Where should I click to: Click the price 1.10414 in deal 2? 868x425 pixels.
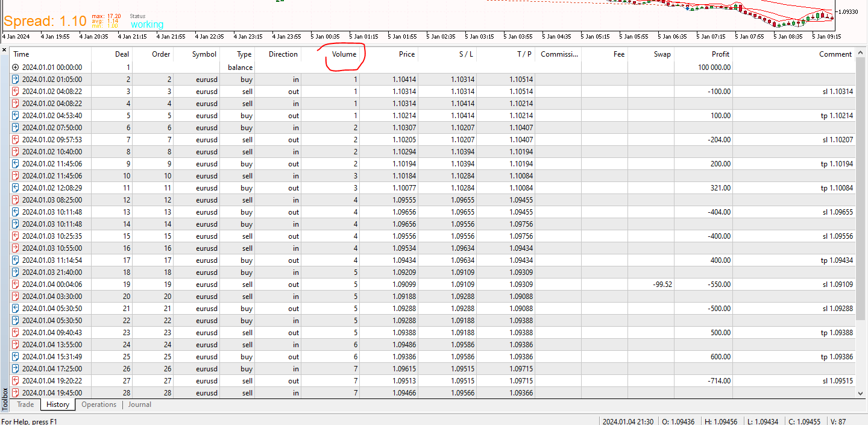coord(404,80)
